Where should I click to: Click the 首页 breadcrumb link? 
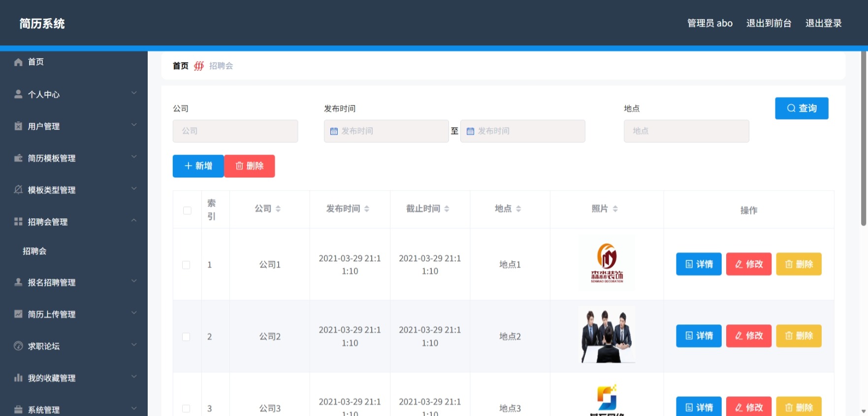(x=181, y=66)
